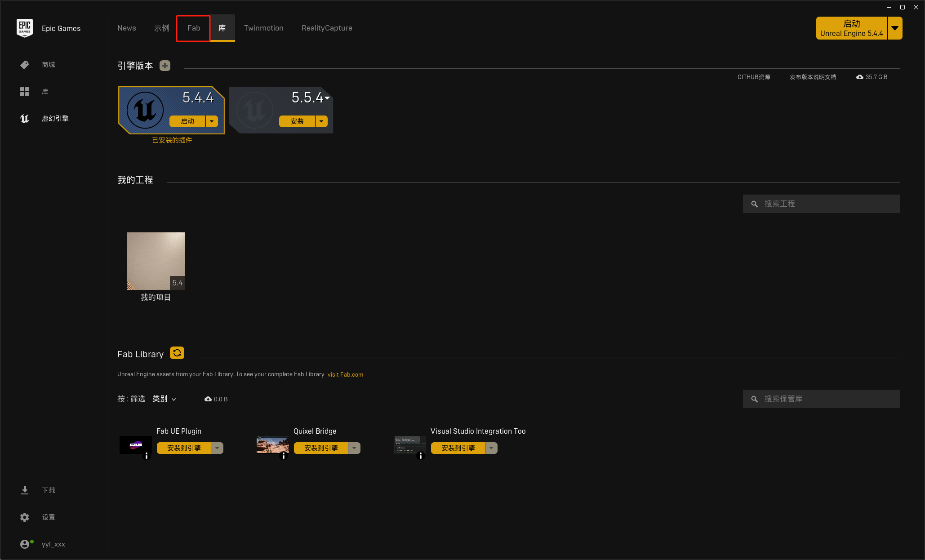925x560 pixels.
Task: Click info icon on Quixel Bridge thumbnail
Action: click(x=284, y=456)
